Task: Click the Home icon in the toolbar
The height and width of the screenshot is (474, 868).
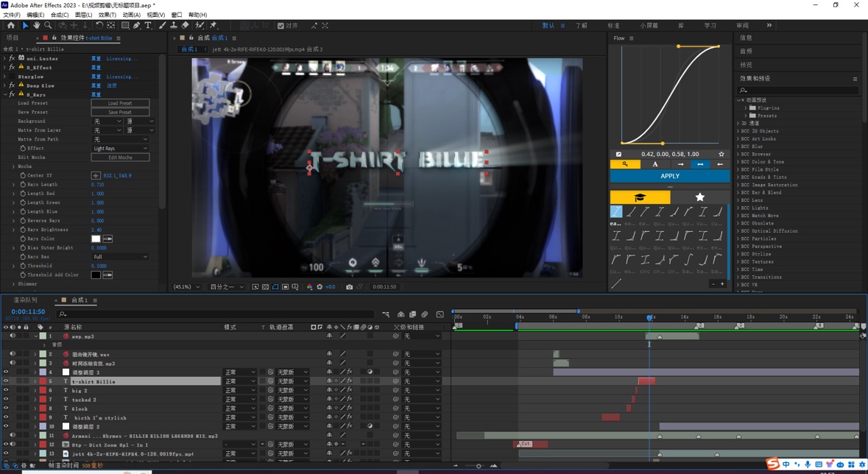Action: point(10,26)
